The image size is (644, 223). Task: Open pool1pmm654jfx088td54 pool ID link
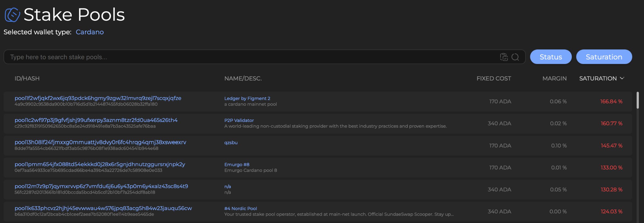100,164
